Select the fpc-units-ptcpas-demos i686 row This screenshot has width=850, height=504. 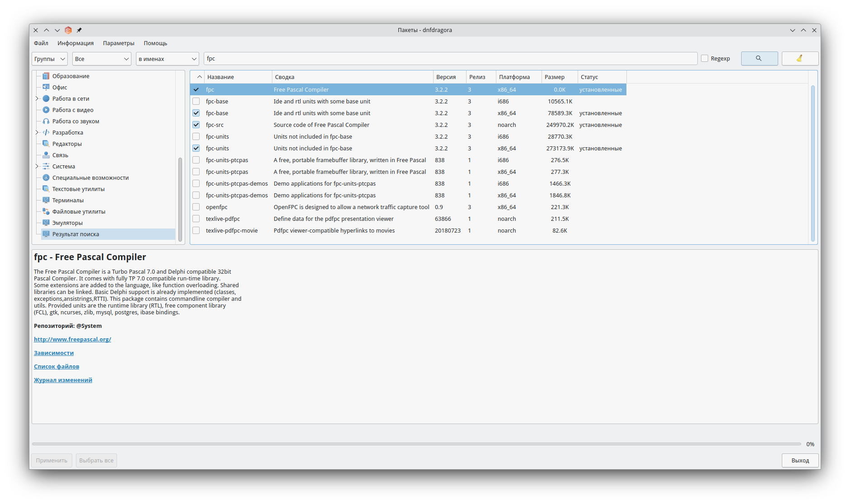[x=408, y=183]
